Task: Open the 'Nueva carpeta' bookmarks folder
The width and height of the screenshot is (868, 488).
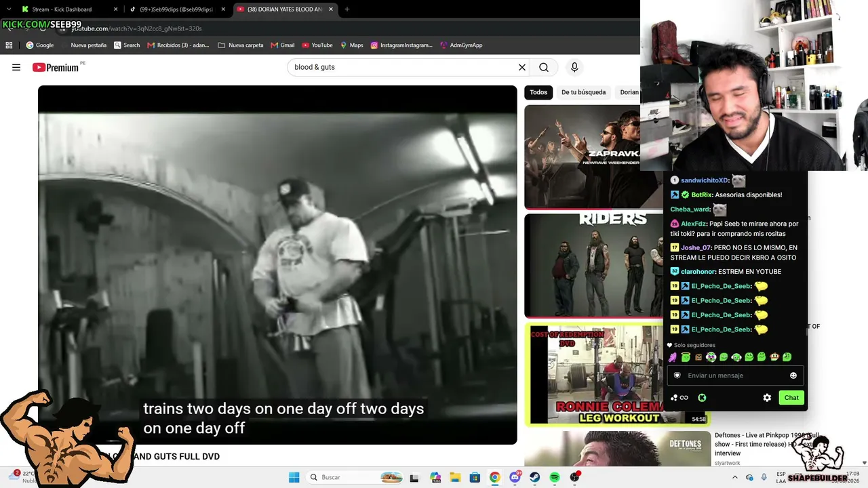Action: point(241,45)
